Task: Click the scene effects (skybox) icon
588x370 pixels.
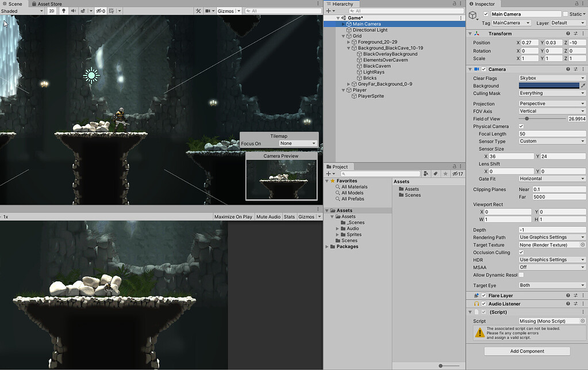Action: tap(83, 11)
